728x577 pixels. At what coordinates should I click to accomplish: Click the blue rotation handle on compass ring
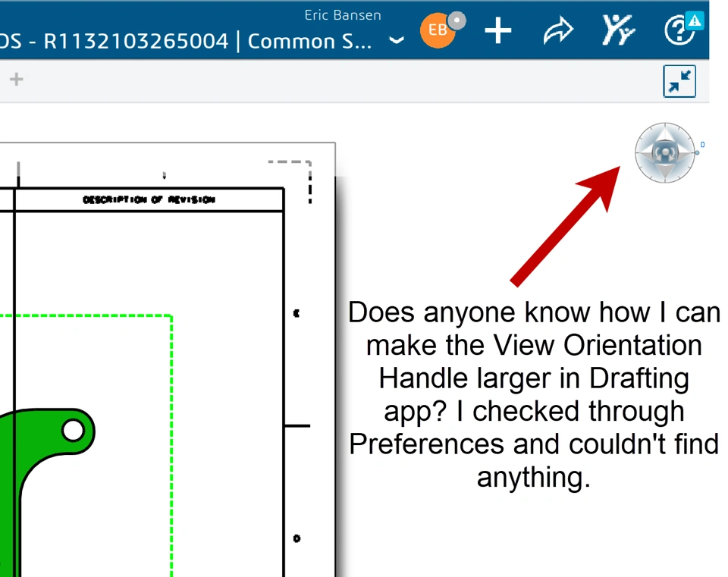click(697, 152)
